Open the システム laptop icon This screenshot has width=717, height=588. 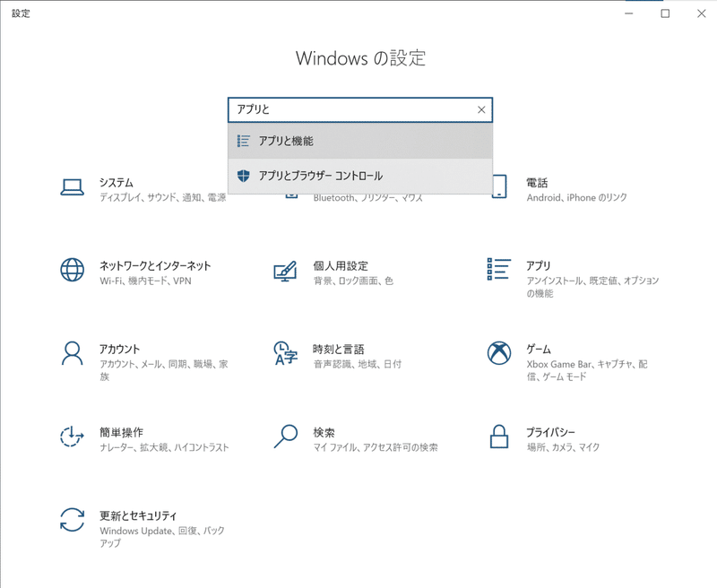point(72,187)
